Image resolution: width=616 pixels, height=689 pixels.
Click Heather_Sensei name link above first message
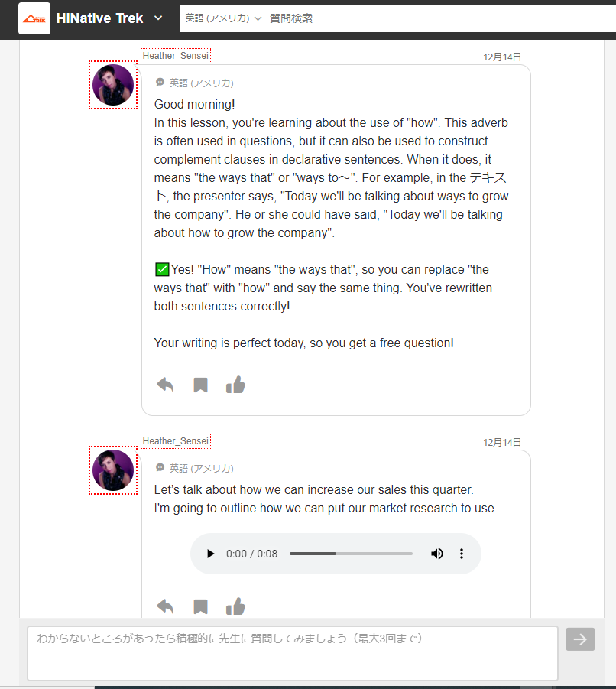tap(176, 56)
